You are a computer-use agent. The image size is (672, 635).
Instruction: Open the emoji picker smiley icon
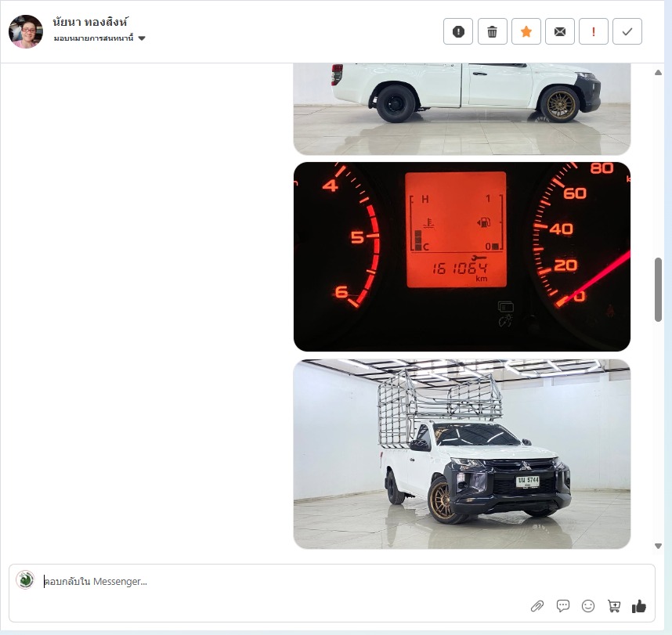tap(588, 606)
